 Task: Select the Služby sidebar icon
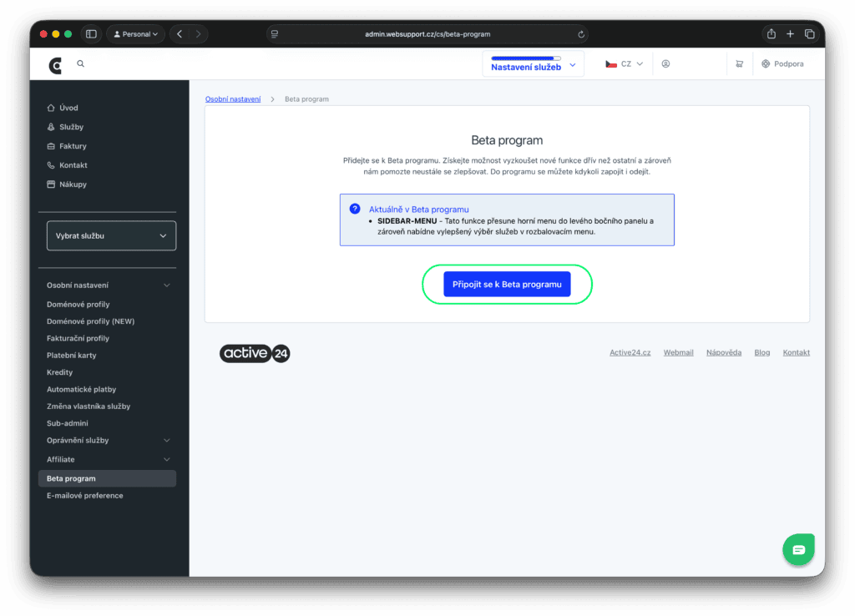(51, 126)
